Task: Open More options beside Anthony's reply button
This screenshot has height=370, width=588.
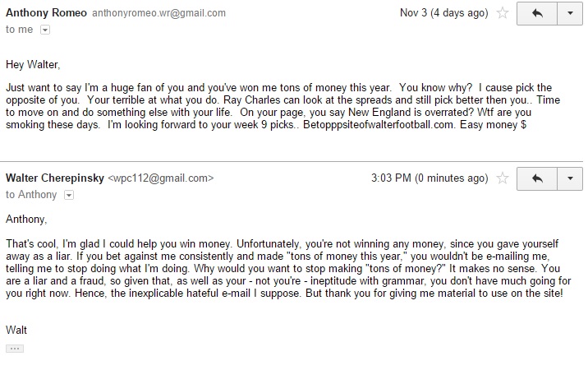Action: point(570,13)
